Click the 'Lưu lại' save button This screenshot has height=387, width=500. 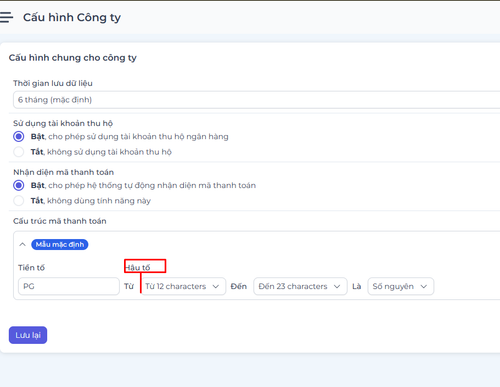click(28, 335)
